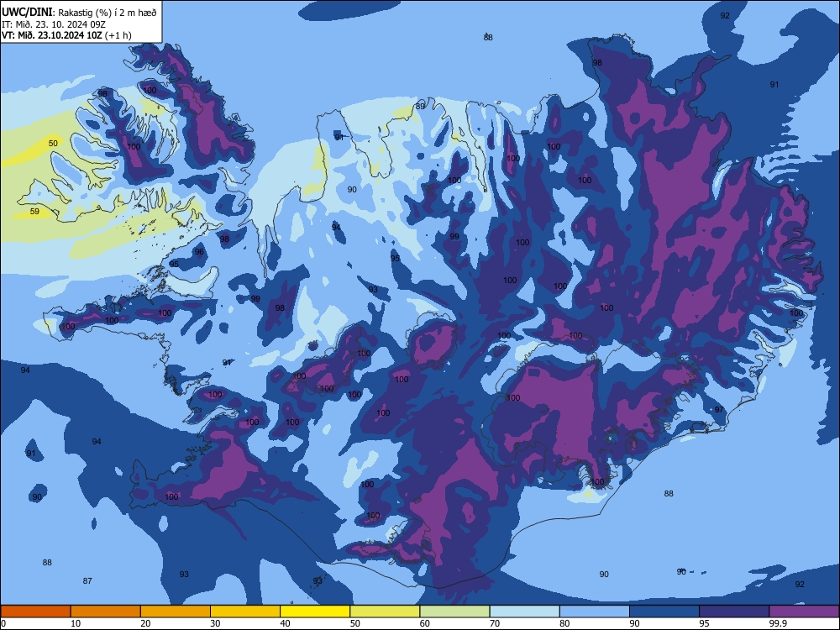This screenshot has width=840, height=630.
Task: Pick the dark indigo 95–99.9 legend swatch
Action: point(734,612)
